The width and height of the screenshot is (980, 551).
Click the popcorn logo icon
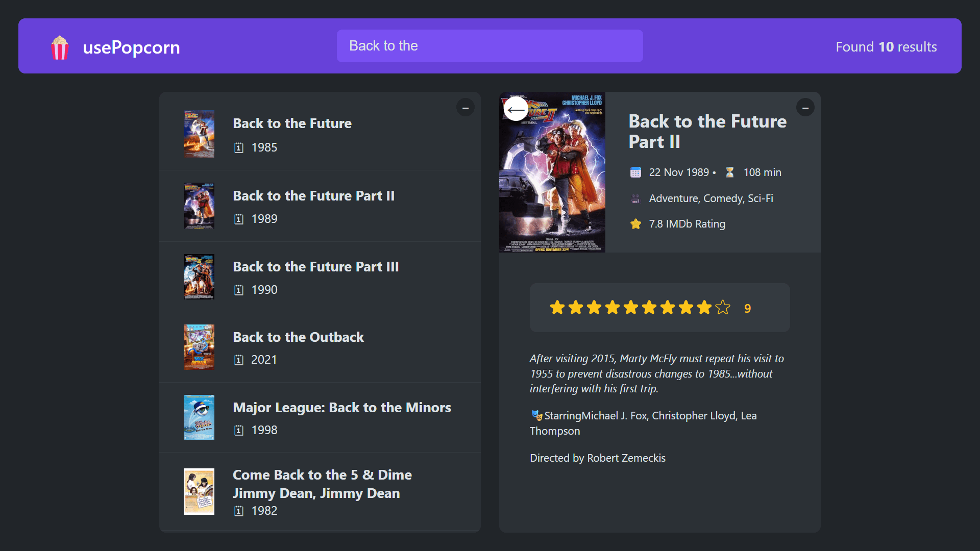coord(60,47)
